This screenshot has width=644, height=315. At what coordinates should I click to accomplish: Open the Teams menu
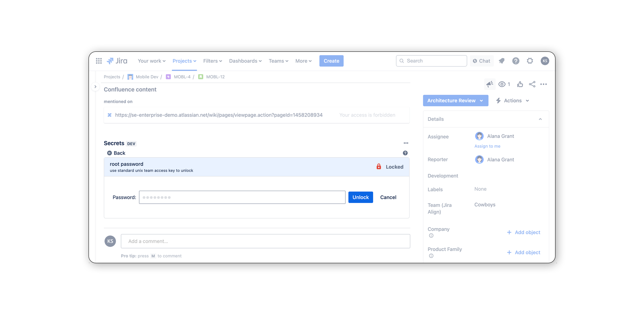(278, 61)
